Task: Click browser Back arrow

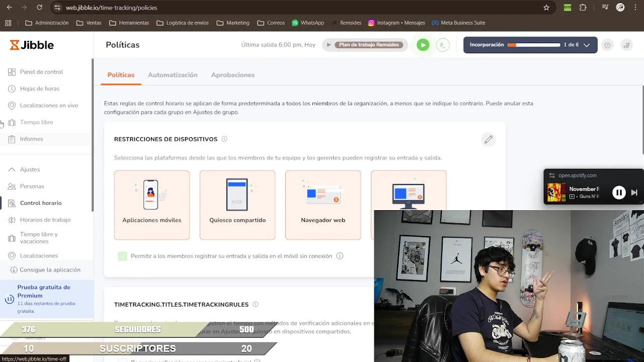Action: [9, 8]
